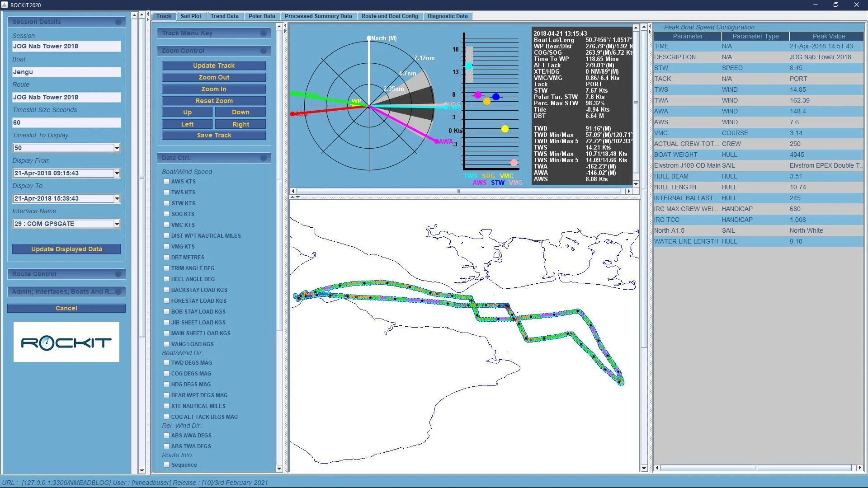Screen dimensions: 868x488
Task: Click the Reset Zoom button
Action: point(214,101)
